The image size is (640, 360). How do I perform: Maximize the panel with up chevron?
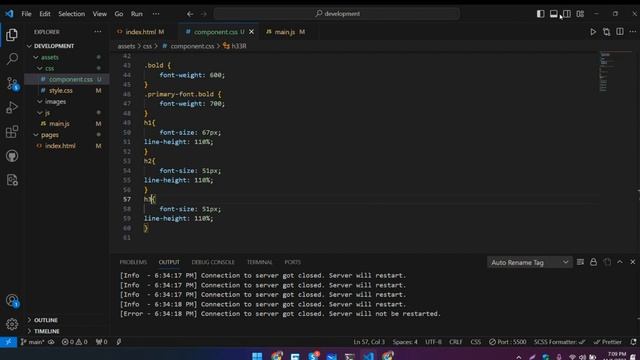tap(620, 262)
